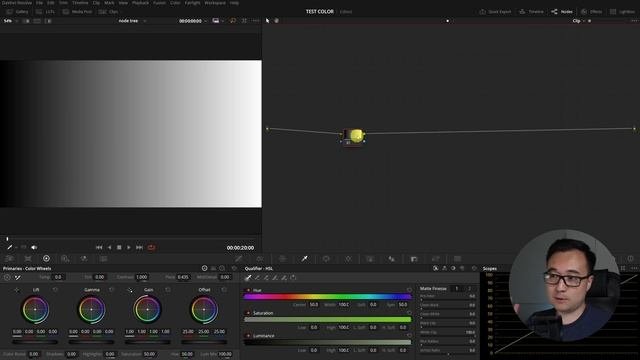
Task: Open the Fusion menu
Action: tap(159, 3)
